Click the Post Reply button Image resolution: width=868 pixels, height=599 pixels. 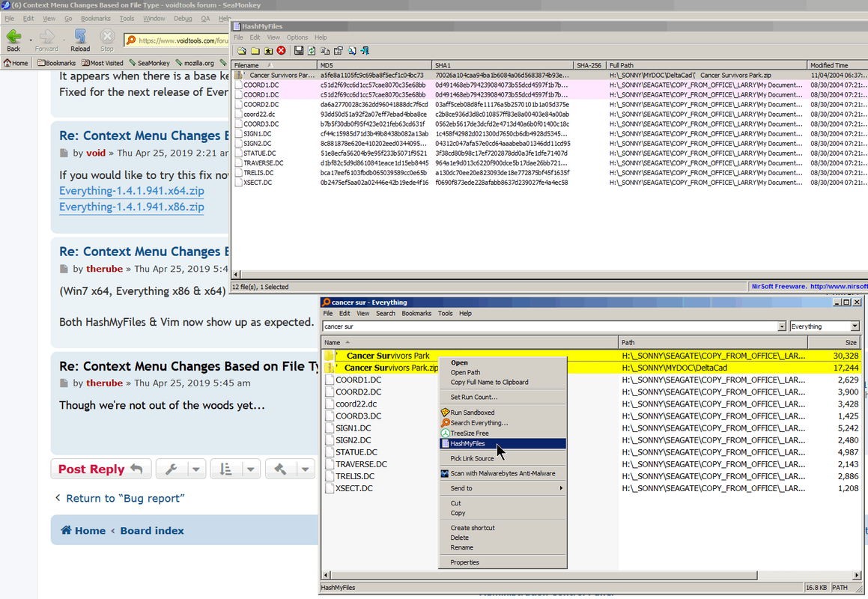101,469
